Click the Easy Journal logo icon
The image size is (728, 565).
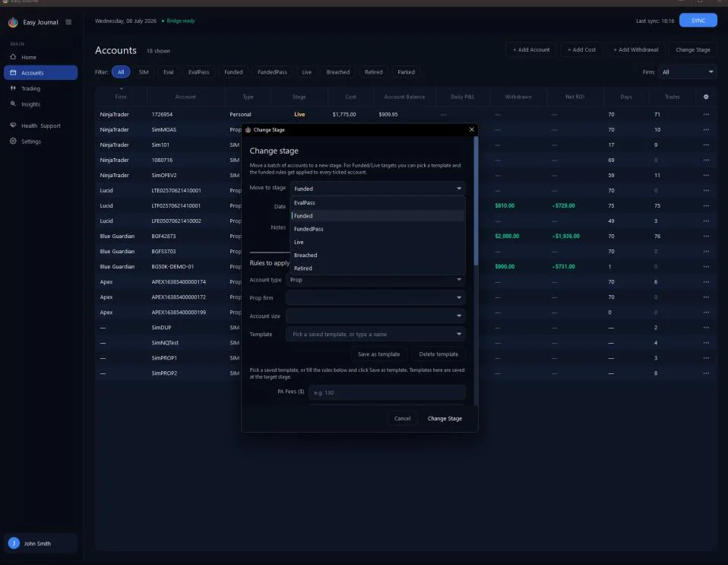tap(13, 22)
